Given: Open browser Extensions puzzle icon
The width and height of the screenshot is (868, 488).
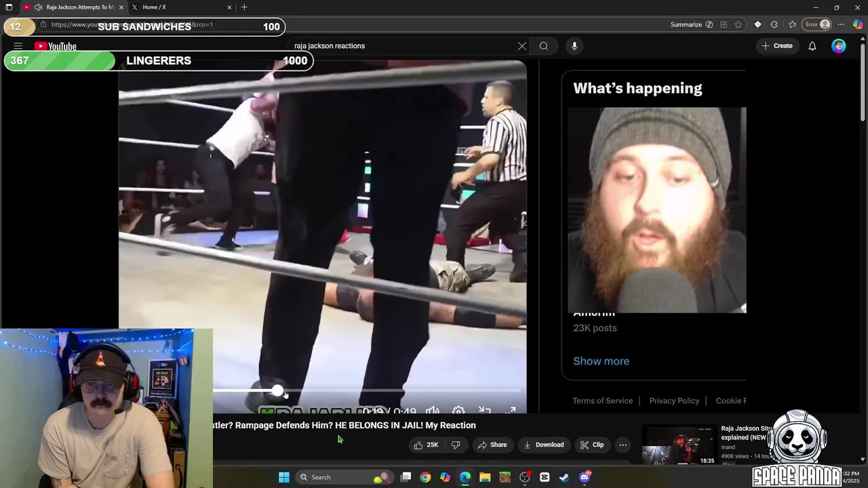Looking at the screenshot, I should (x=774, y=24).
